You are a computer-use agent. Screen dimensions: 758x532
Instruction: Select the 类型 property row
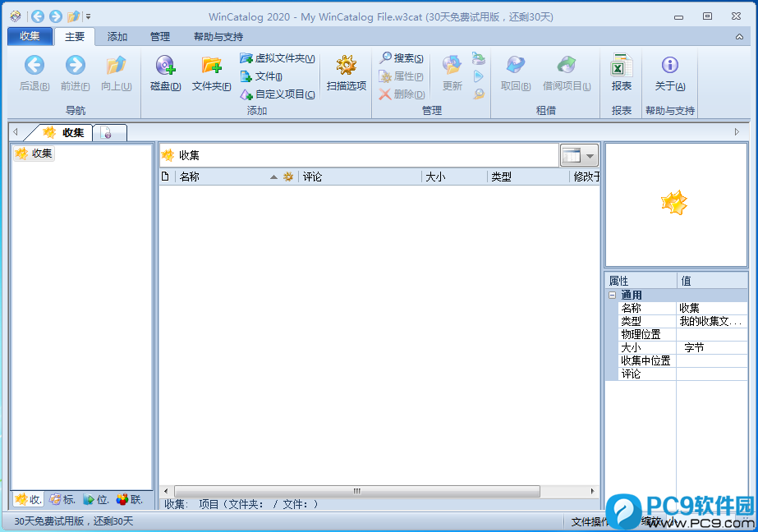682,321
